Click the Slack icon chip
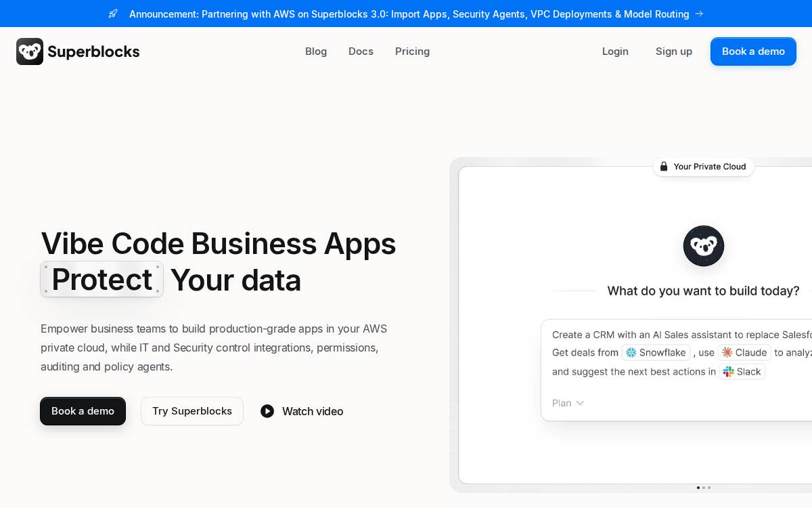 click(x=742, y=371)
